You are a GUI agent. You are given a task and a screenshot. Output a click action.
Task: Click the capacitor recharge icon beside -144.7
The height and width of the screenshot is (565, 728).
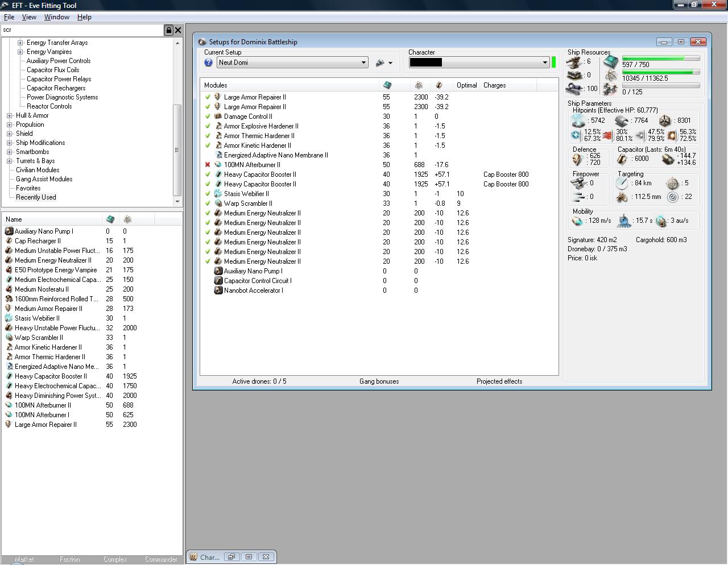click(668, 159)
